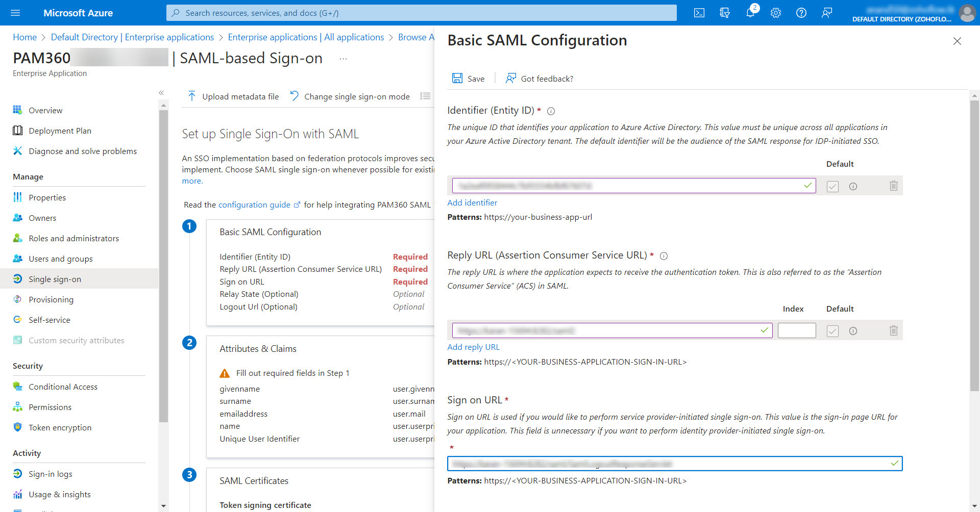Image resolution: width=980 pixels, height=512 pixels.
Task: Collapse the left navigation pane chevron
Action: 161,93
